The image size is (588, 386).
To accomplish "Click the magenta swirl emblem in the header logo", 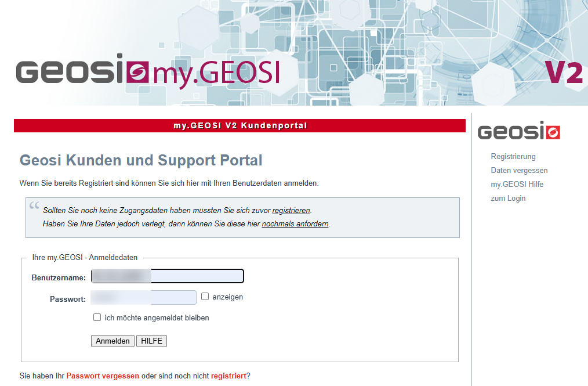I will point(137,72).
